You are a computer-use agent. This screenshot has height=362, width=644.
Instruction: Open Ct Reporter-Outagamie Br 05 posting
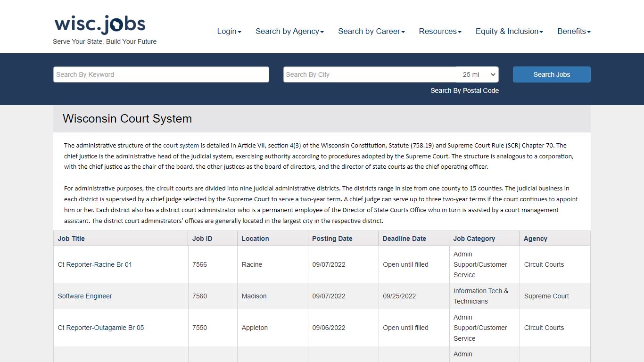101,328
